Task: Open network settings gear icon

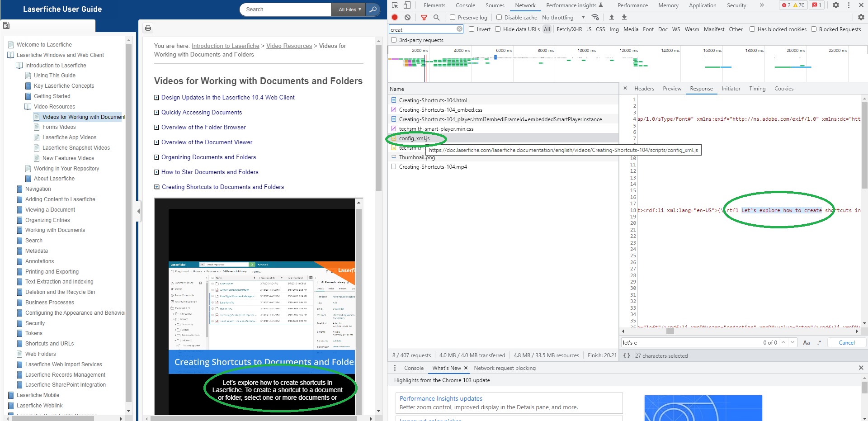Action: tap(861, 17)
